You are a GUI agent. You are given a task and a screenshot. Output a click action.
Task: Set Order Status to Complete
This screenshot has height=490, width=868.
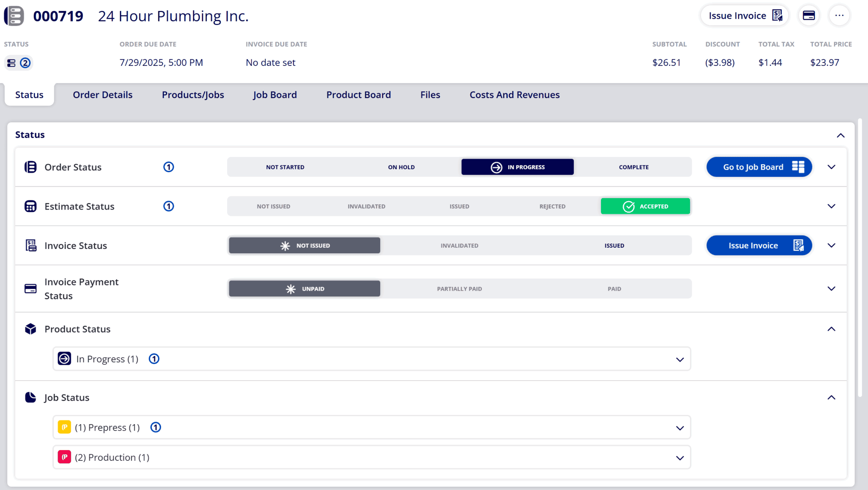(634, 167)
